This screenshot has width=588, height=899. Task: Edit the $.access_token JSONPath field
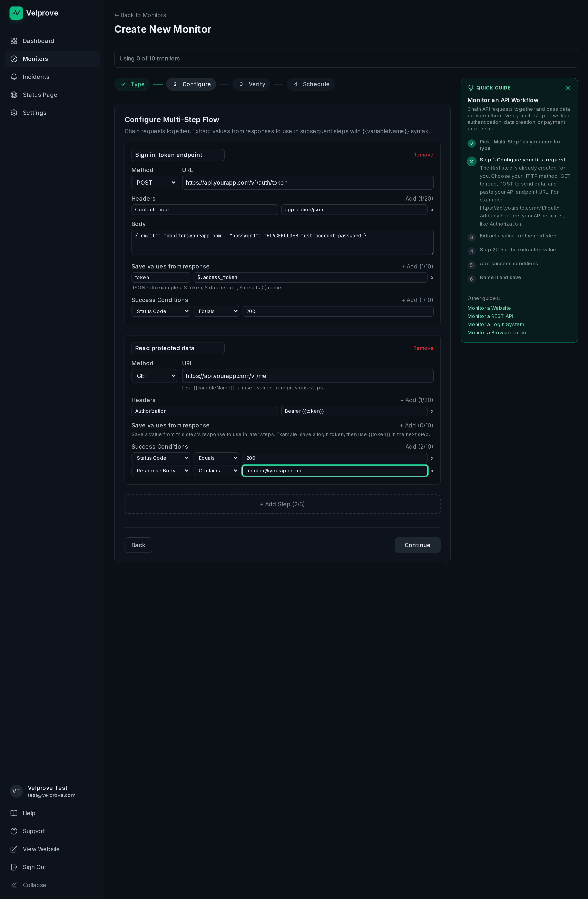tap(311, 277)
